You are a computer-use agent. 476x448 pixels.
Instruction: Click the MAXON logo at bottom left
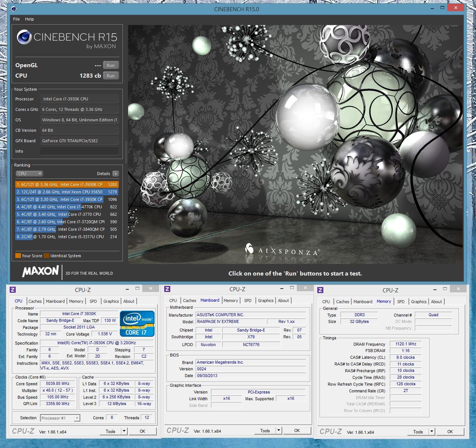click(40, 271)
